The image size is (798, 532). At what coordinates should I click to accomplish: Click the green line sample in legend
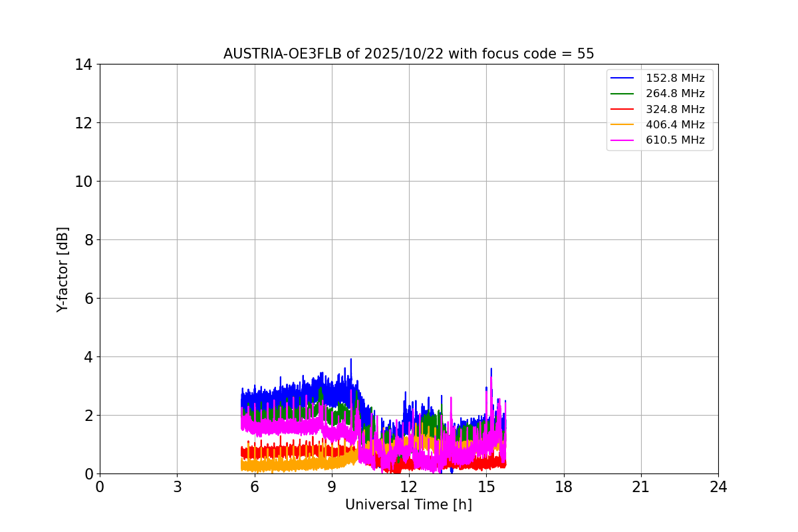point(622,94)
